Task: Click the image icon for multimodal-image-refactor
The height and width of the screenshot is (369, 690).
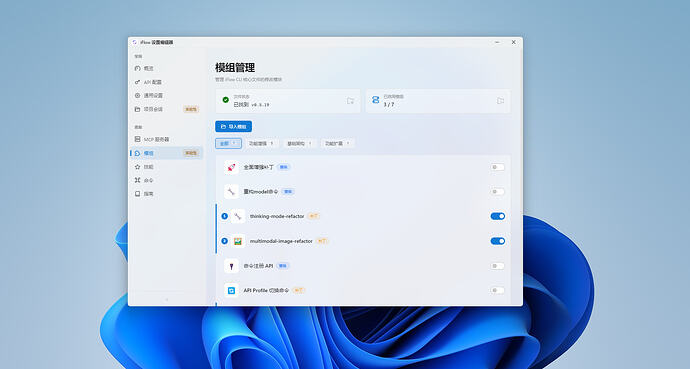Action: (x=238, y=241)
